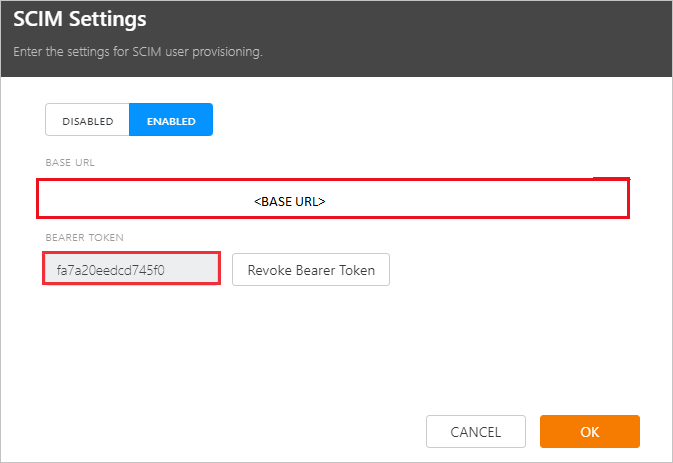Select the <BASE URL> placeholder text
The image size is (673, 463).
pos(290,201)
